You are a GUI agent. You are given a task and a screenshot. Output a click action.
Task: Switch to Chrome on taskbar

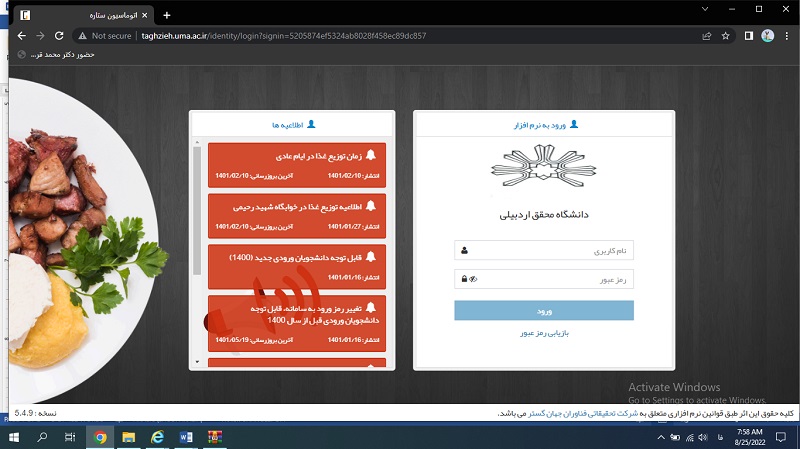100,437
